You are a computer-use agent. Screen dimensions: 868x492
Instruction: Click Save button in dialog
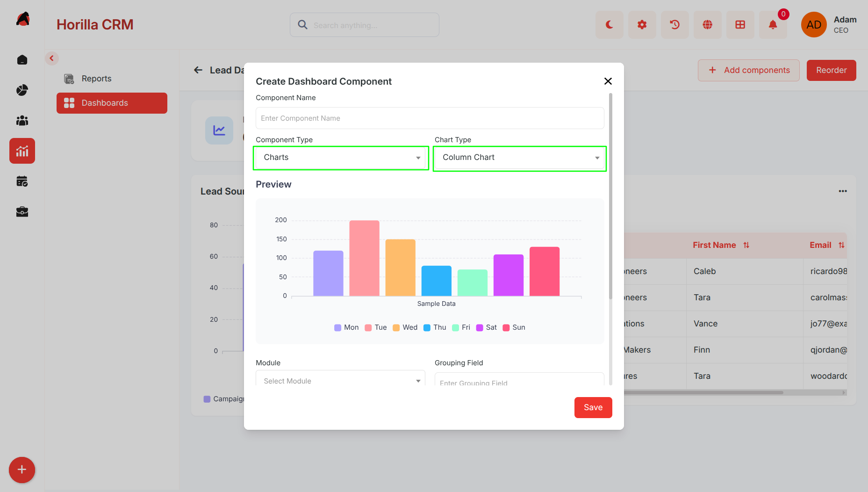[593, 407]
